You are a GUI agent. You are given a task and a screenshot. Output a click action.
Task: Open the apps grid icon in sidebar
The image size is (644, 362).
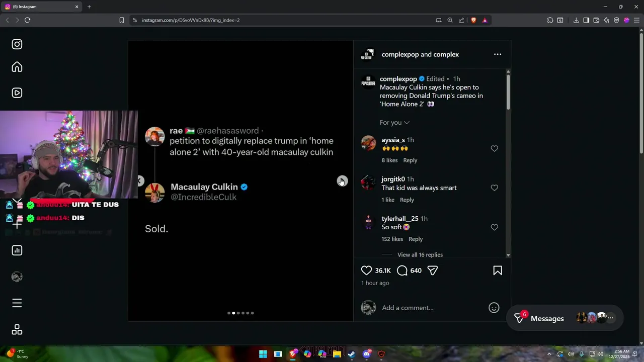(x=17, y=330)
